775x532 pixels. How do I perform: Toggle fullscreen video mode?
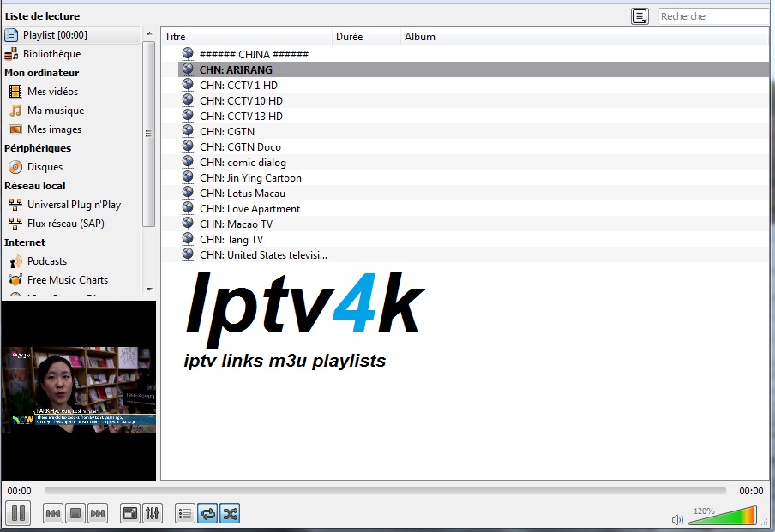click(130, 514)
